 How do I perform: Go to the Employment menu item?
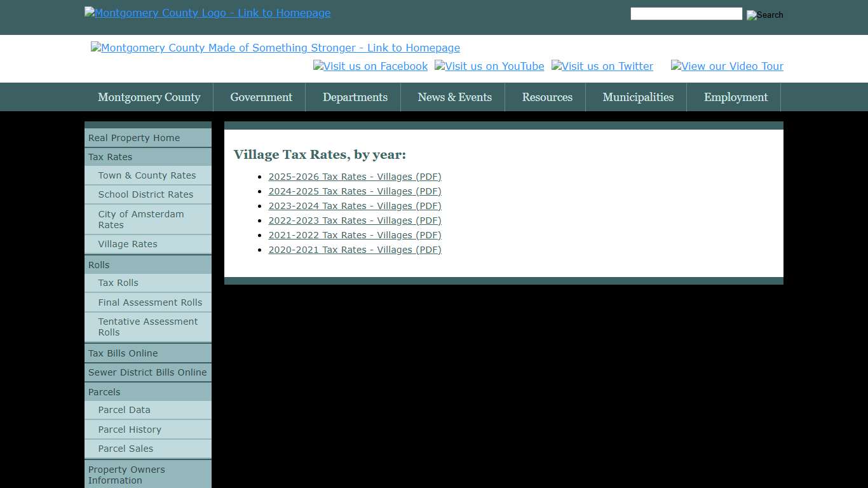[735, 97]
